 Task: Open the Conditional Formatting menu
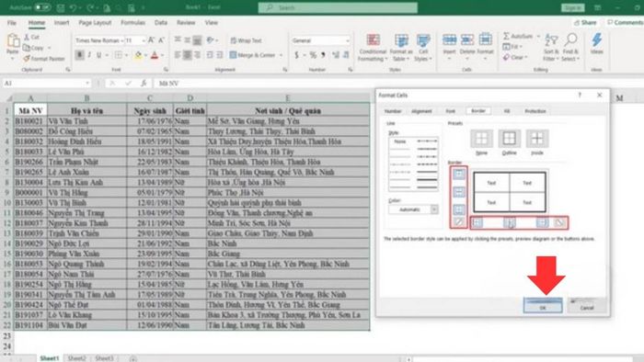point(373,48)
